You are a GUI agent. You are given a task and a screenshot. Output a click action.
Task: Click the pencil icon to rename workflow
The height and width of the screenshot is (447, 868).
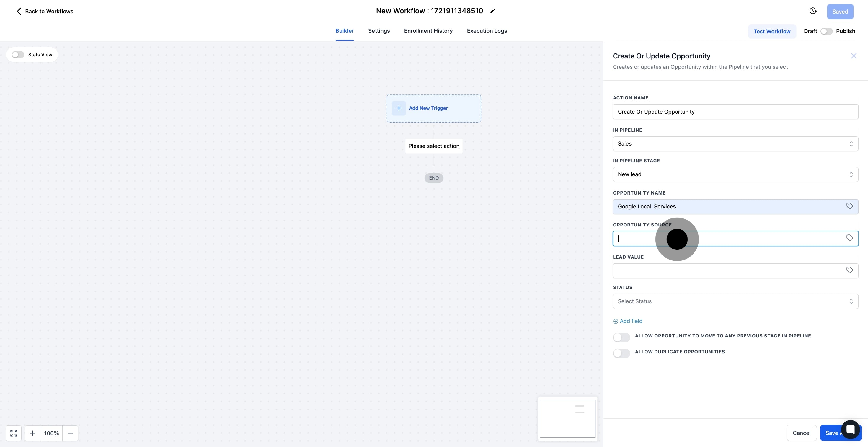[492, 11]
